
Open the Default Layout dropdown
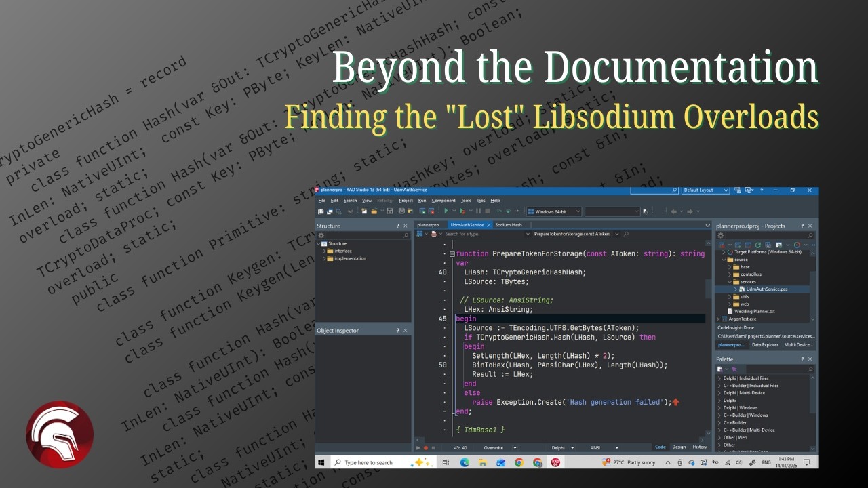tap(706, 190)
